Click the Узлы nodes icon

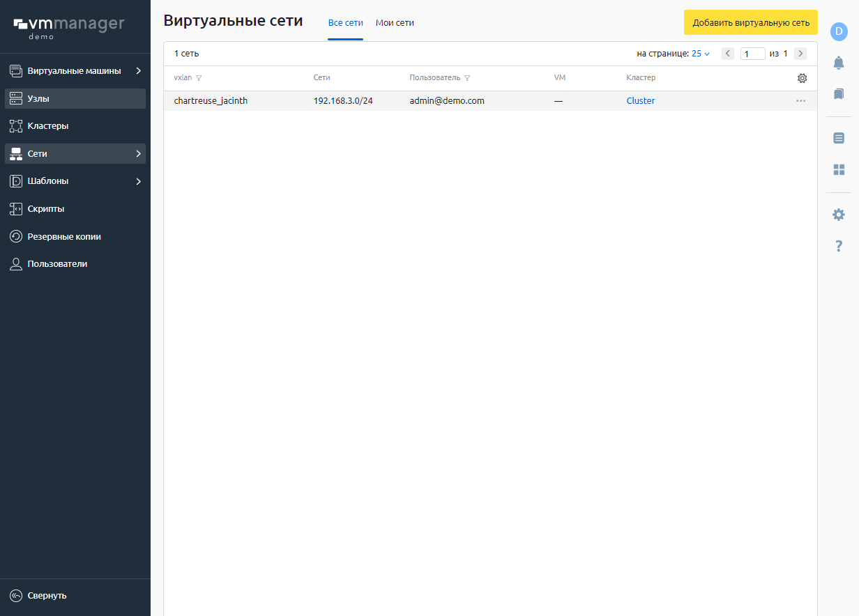[x=16, y=99]
